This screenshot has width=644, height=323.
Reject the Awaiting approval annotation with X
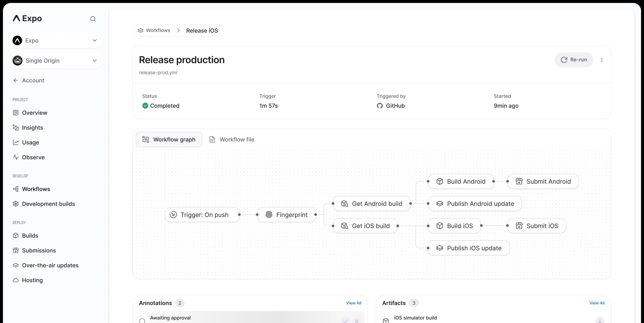357,320
